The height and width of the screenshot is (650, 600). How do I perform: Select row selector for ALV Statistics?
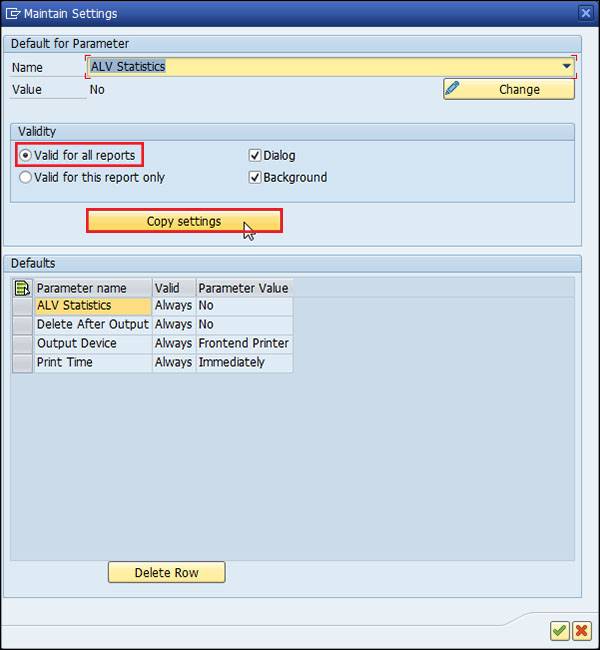coord(22,306)
